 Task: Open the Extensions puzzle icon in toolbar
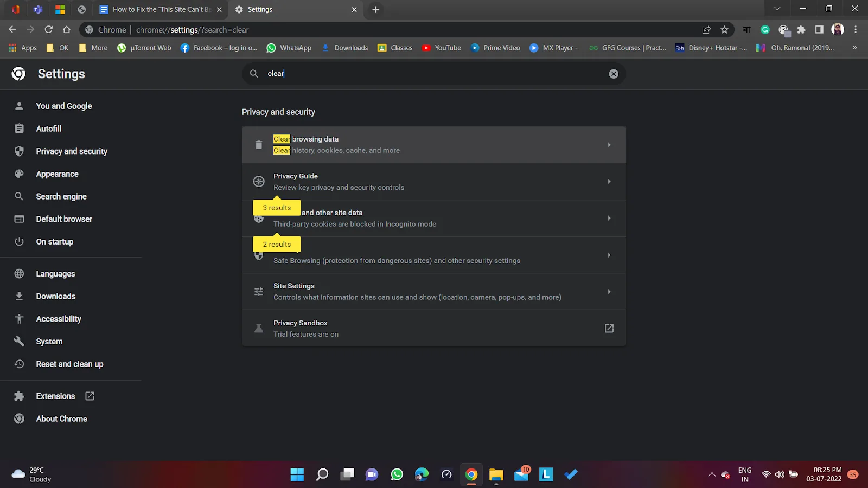801,30
